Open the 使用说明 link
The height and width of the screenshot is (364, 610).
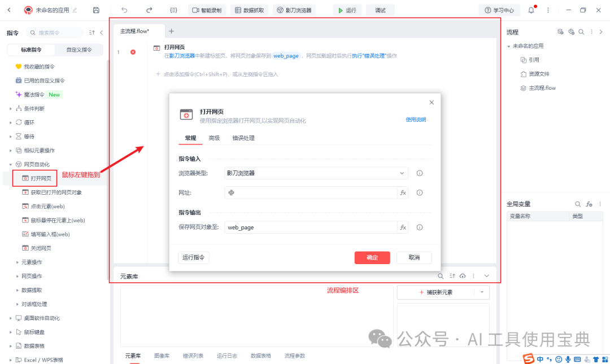(x=416, y=120)
